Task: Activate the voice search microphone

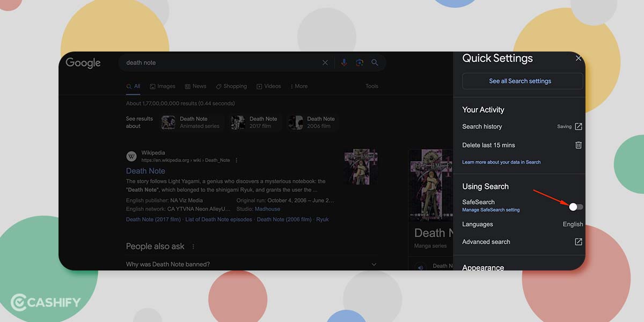Action: [344, 62]
